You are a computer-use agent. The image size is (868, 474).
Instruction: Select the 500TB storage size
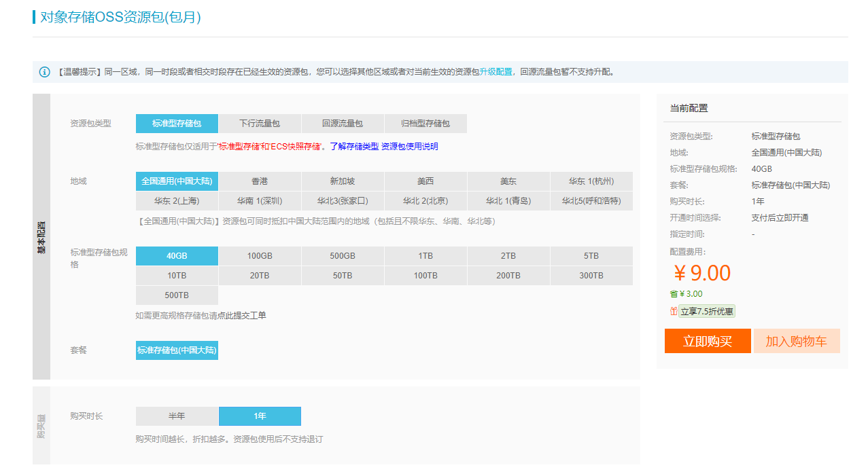coord(177,295)
